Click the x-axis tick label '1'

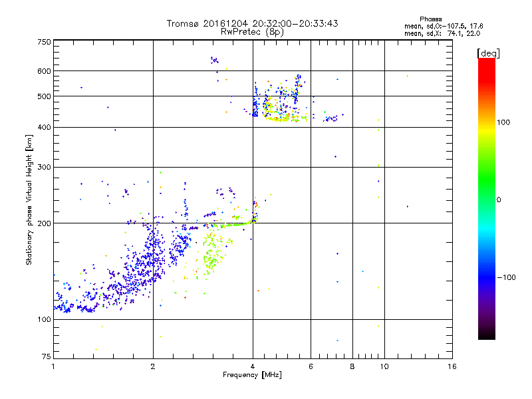(53, 366)
